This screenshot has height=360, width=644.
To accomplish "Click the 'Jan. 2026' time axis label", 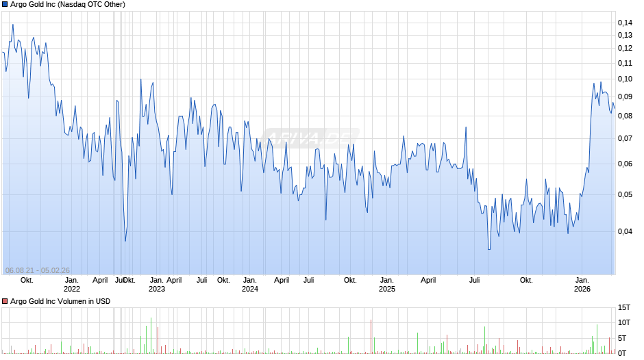I will pos(582,285).
